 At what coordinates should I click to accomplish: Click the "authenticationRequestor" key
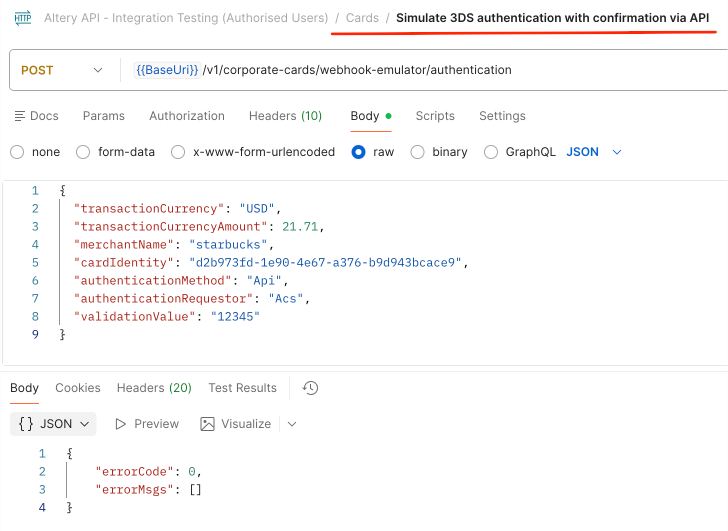(x=163, y=299)
